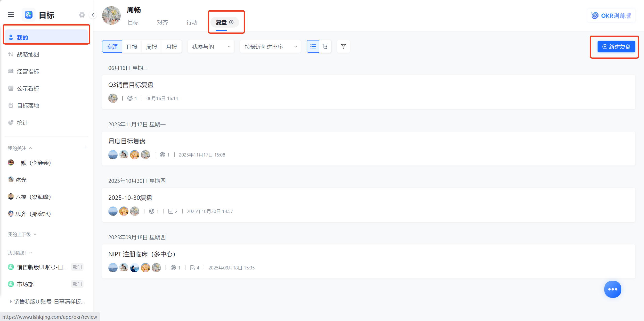The image size is (644, 321).
Task: Click 战略地图 sidebar icon
Action: (x=11, y=54)
